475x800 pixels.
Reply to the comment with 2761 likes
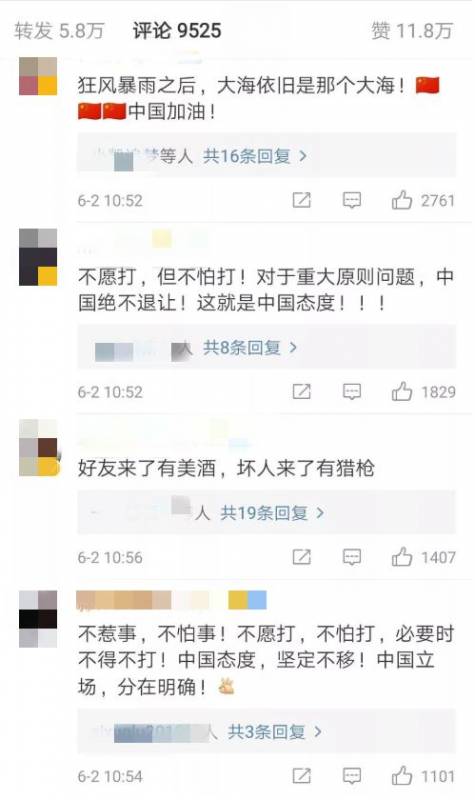[352, 200]
